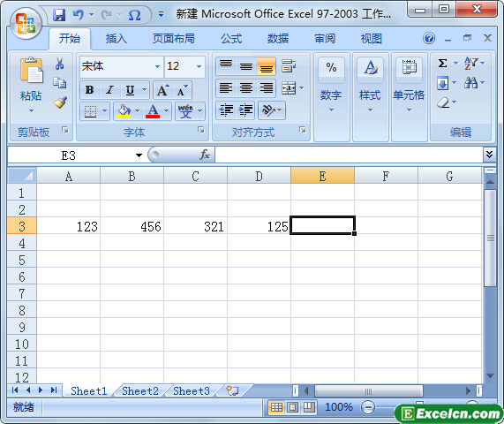This screenshot has height=424, width=504.
Task: Open the 样式 styles button
Action: 370,86
